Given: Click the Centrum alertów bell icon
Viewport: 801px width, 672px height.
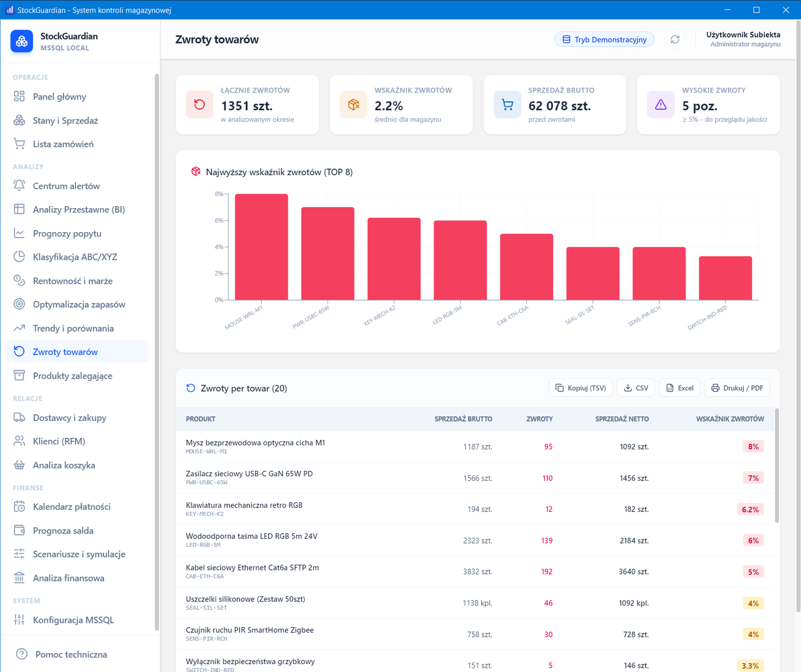Looking at the screenshot, I should [19, 186].
